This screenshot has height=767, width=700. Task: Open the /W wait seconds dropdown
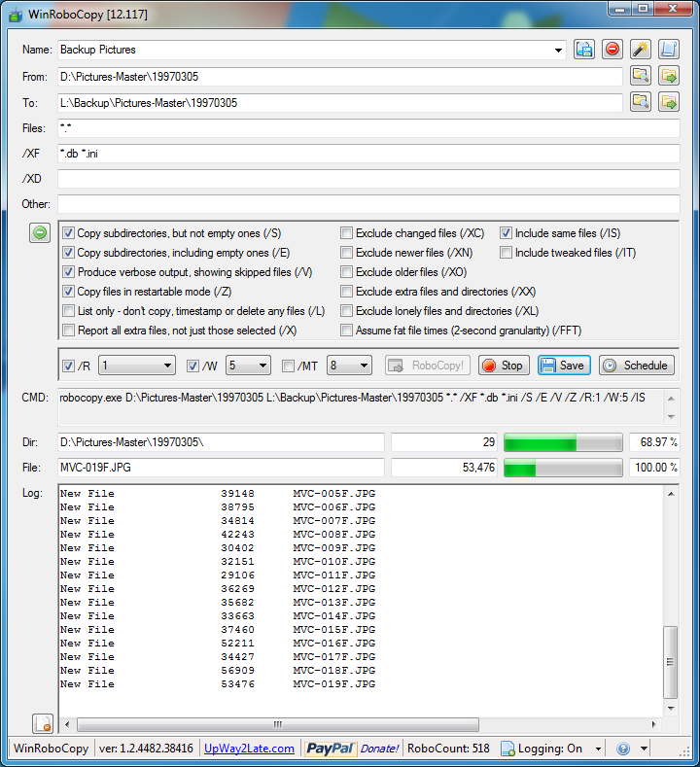262,366
